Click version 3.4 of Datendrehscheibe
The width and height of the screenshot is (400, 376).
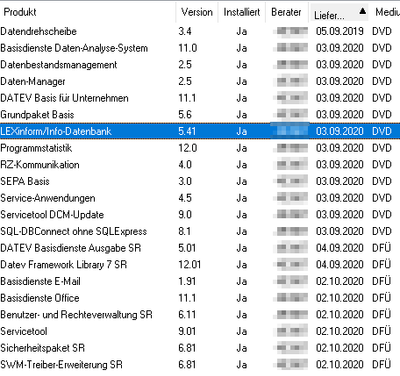click(185, 31)
